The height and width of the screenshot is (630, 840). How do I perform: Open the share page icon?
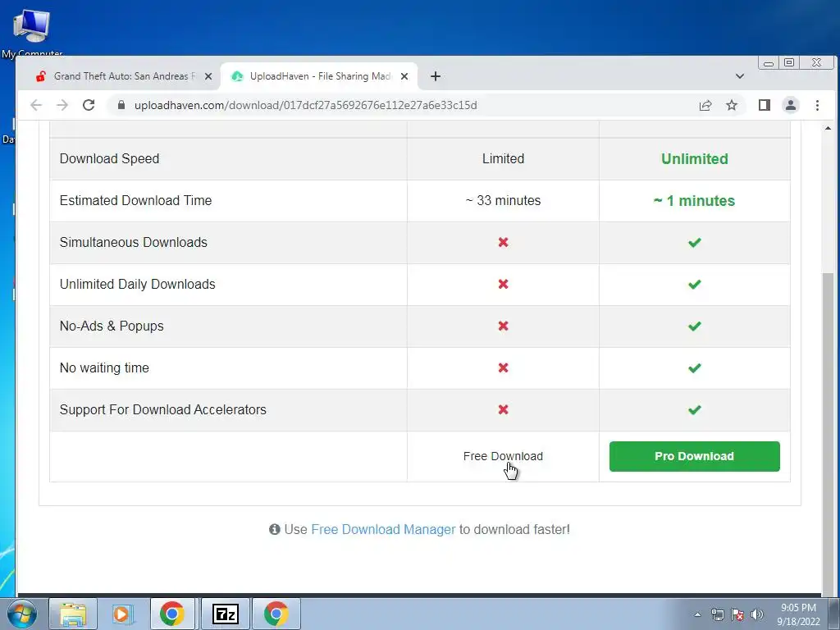pyautogui.click(x=705, y=105)
